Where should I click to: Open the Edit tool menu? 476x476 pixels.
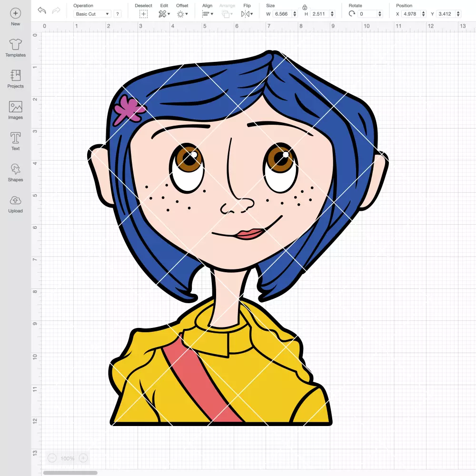coord(164,14)
